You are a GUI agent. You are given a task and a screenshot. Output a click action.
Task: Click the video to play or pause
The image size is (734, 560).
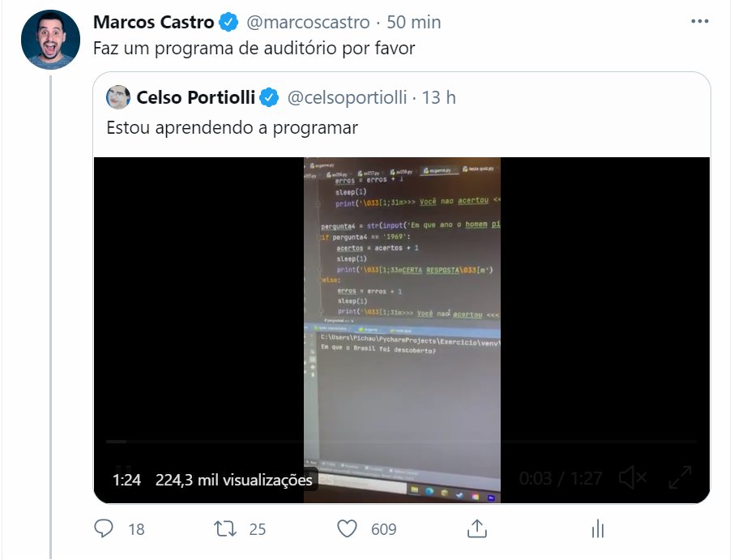(x=402, y=300)
